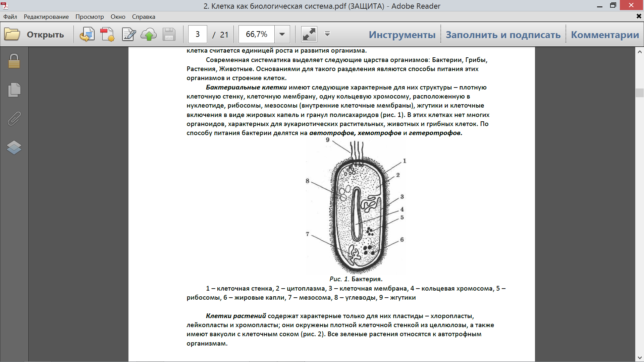The width and height of the screenshot is (644, 362).
Task: Close the document with menu bar X
Action: click(x=639, y=16)
